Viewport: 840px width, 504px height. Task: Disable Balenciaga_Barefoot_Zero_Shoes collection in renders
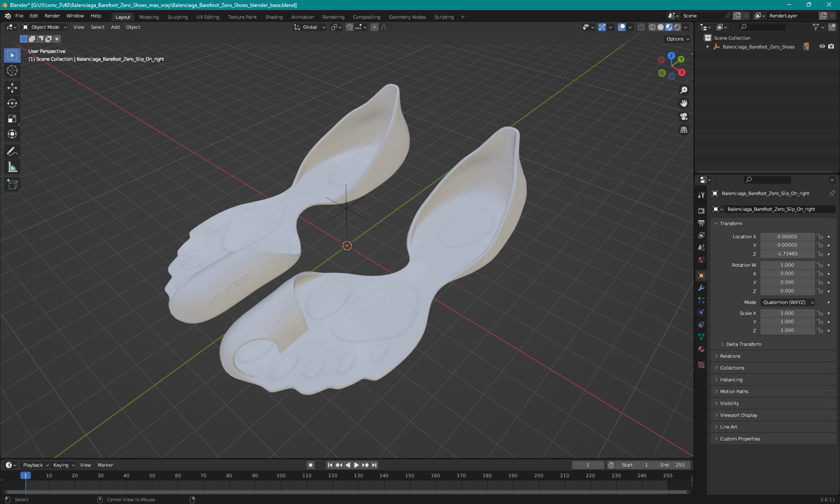(831, 46)
